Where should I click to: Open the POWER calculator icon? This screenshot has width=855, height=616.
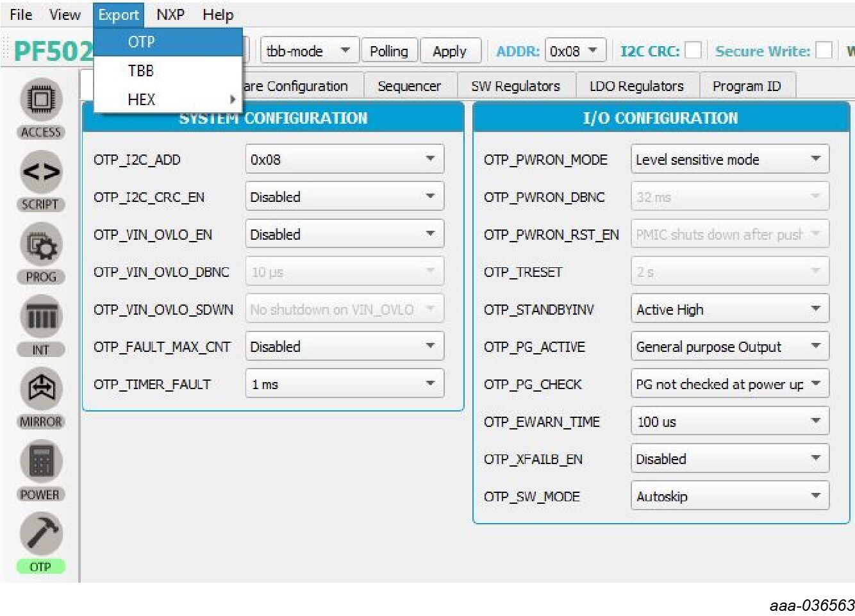pos(41,462)
